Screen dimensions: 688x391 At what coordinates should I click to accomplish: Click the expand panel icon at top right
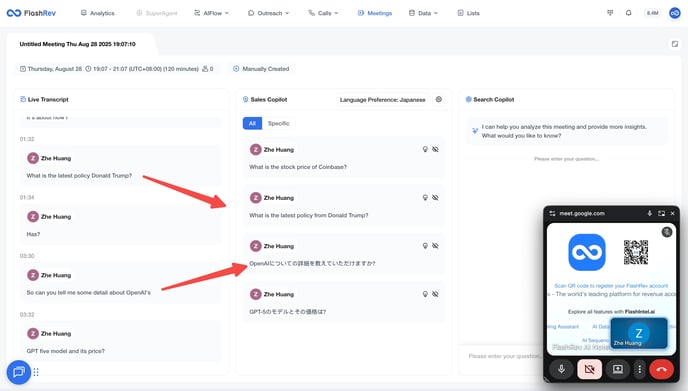pyautogui.click(x=675, y=44)
